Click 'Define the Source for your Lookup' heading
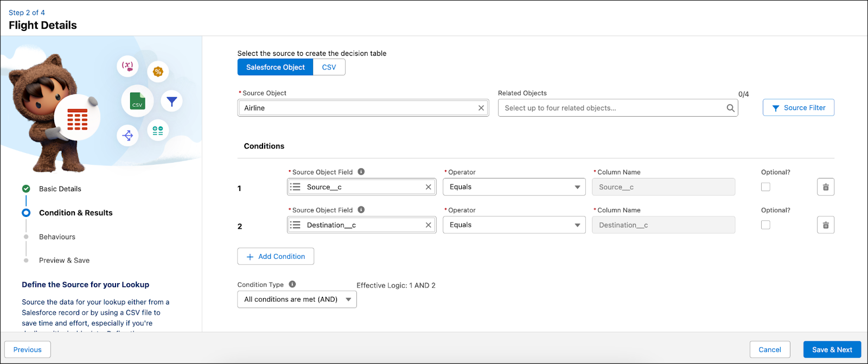Screen dimensions: 868x364 85,285
